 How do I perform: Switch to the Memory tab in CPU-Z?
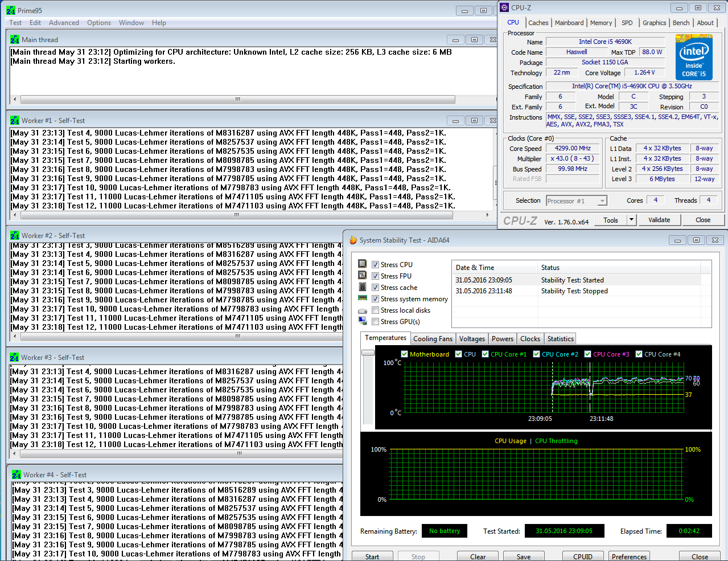[x=601, y=23]
